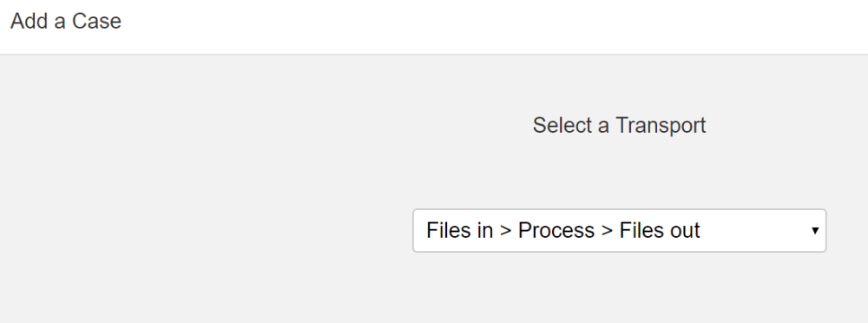Click the first '>' separator in the dropdown
This screenshot has width=868, height=323.
[x=505, y=231]
